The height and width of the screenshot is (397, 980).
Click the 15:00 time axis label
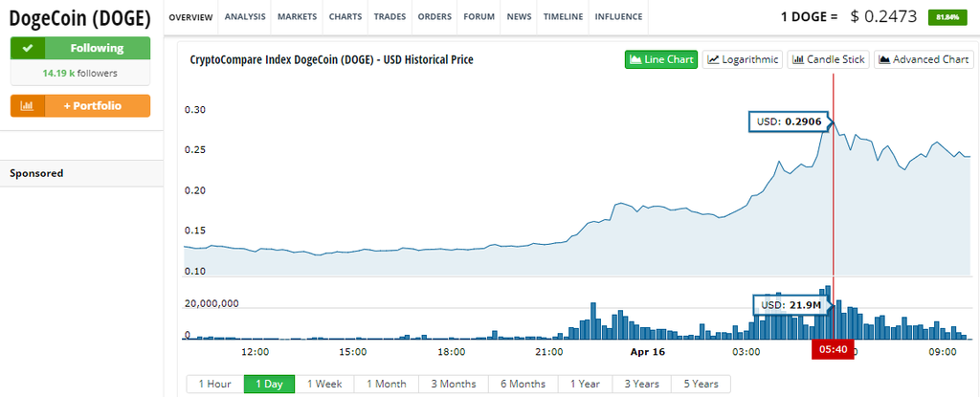coord(352,352)
